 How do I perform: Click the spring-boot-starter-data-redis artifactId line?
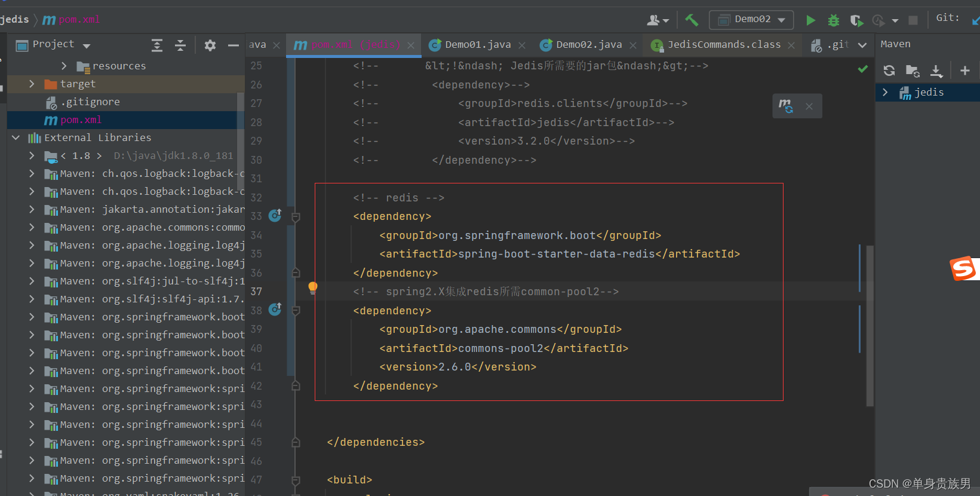[x=560, y=254]
